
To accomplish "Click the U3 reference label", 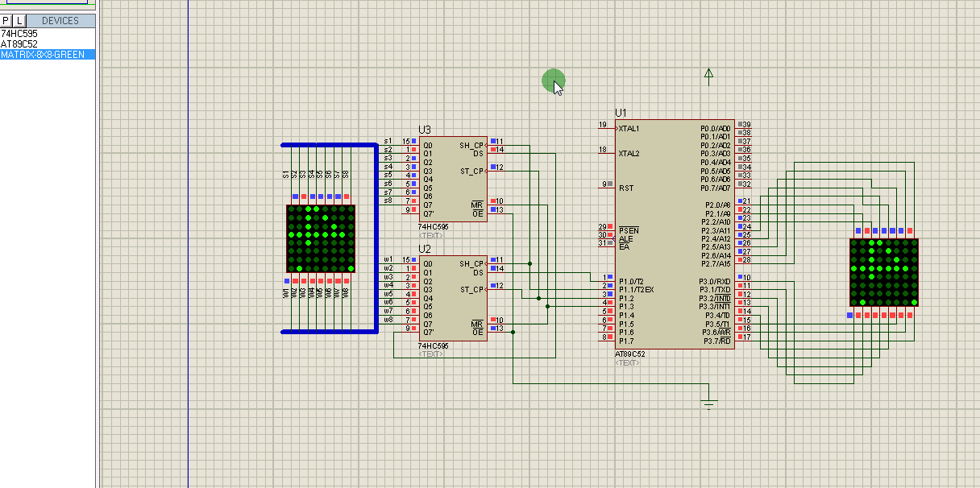I will coord(425,130).
